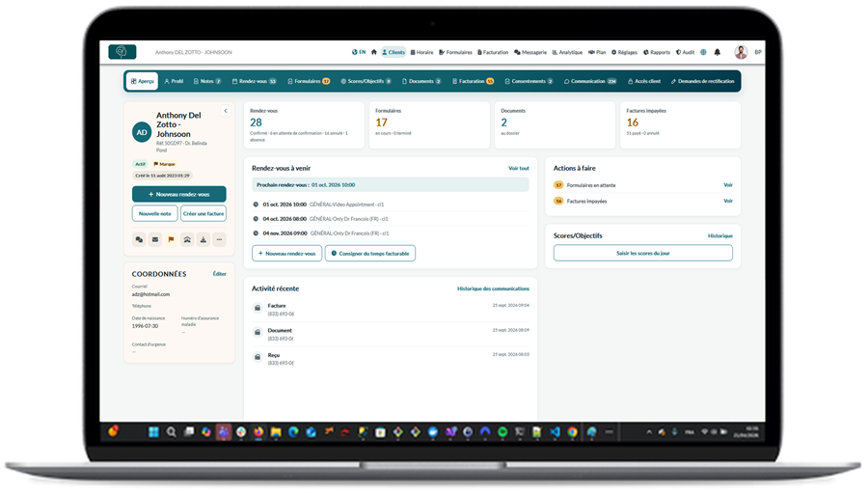Click clock icon of 04 nov. 2026 appointment
The width and height of the screenshot is (868, 493).
pyautogui.click(x=256, y=233)
